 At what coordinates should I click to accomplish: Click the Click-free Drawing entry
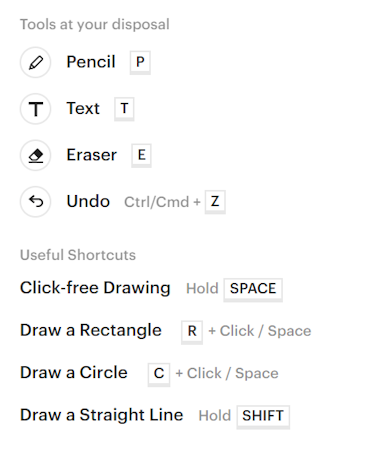click(95, 288)
